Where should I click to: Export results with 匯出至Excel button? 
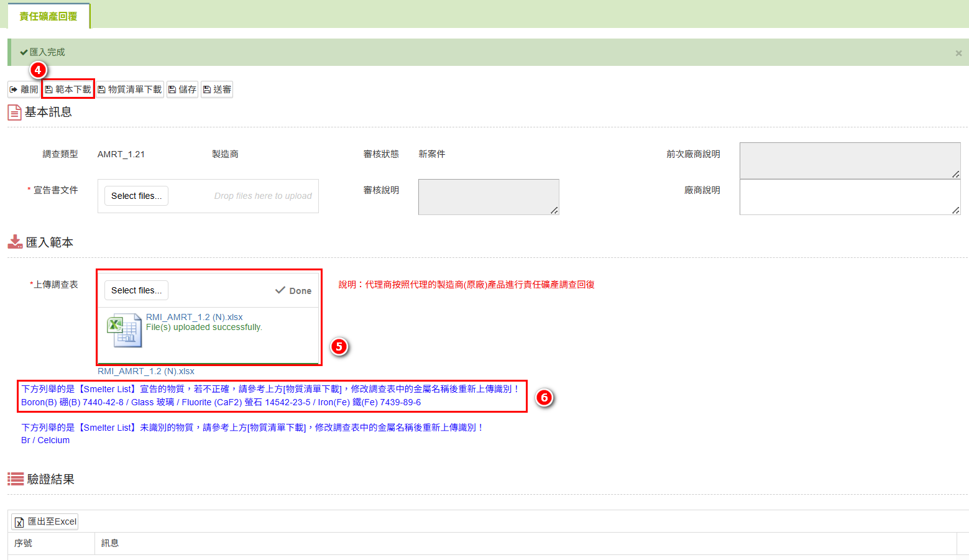(45, 521)
